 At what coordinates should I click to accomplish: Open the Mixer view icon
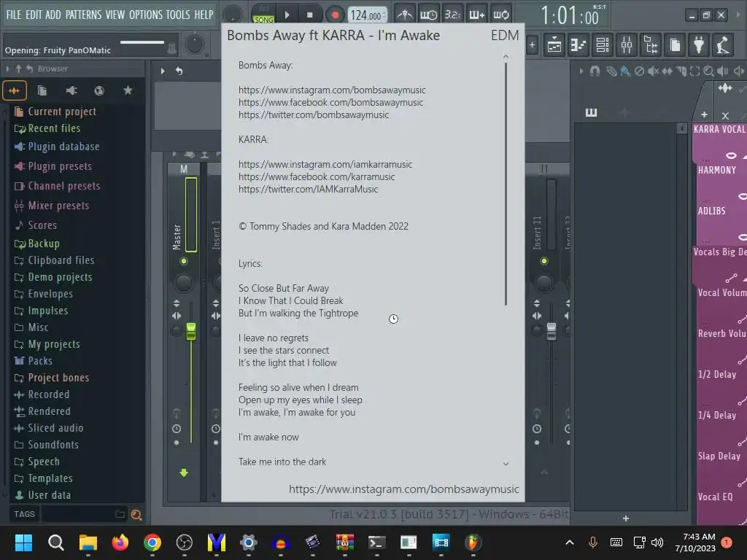627,45
